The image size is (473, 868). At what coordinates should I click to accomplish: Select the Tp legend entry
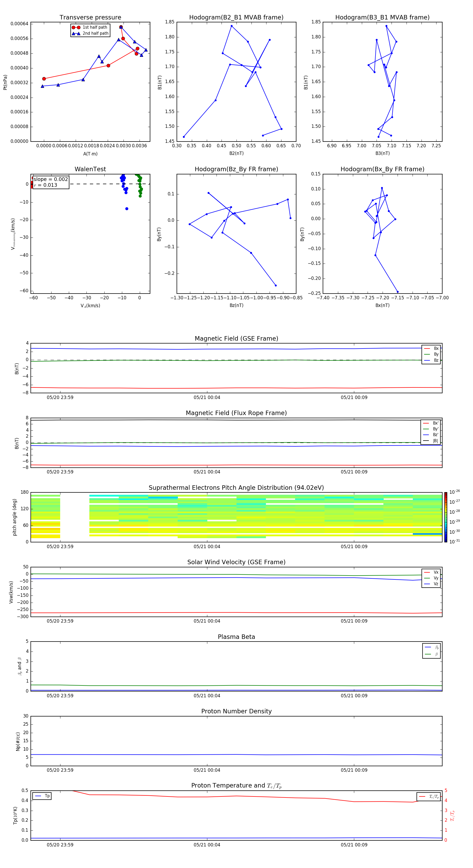[x=42, y=796]
